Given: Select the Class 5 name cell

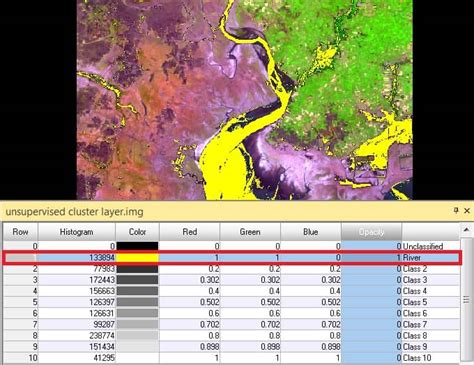Looking at the screenshot, I should point(431,302).
